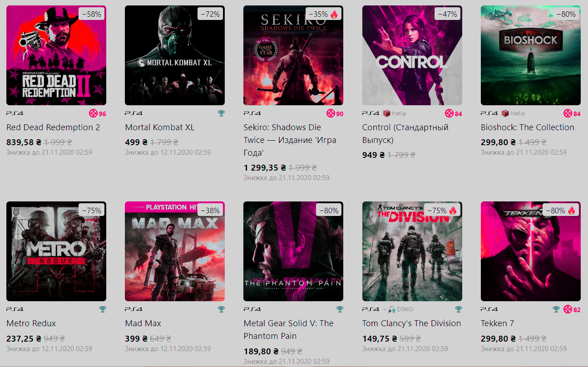This screenshot has width=588, height=367.
Task: Click the trophy icon under Metal Gear Solid V
Action: (x=340, y=309)
